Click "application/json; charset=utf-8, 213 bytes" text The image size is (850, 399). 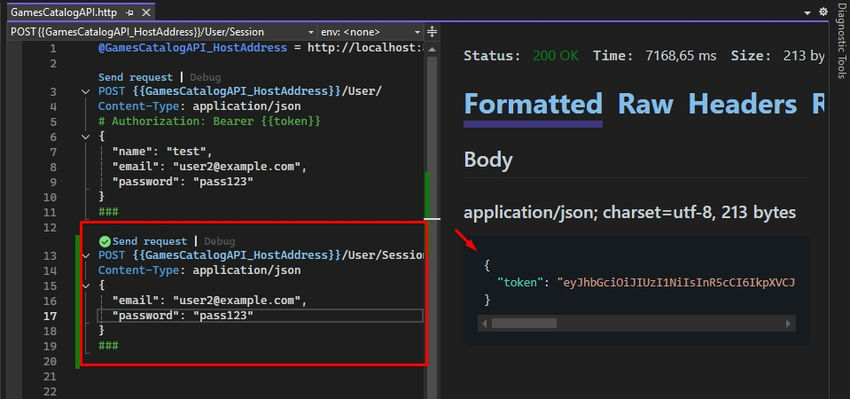(x=629, y=213)
